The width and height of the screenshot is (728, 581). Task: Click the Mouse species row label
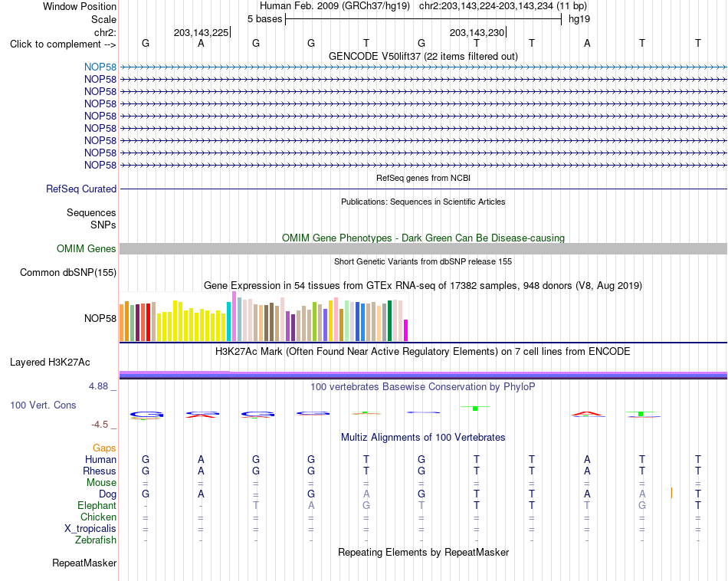coord(101,483)
